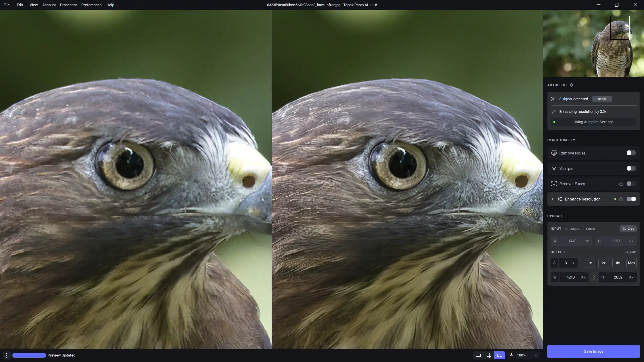
Task: Expand Enhance Resolution settings chevron
Action: 552,199
